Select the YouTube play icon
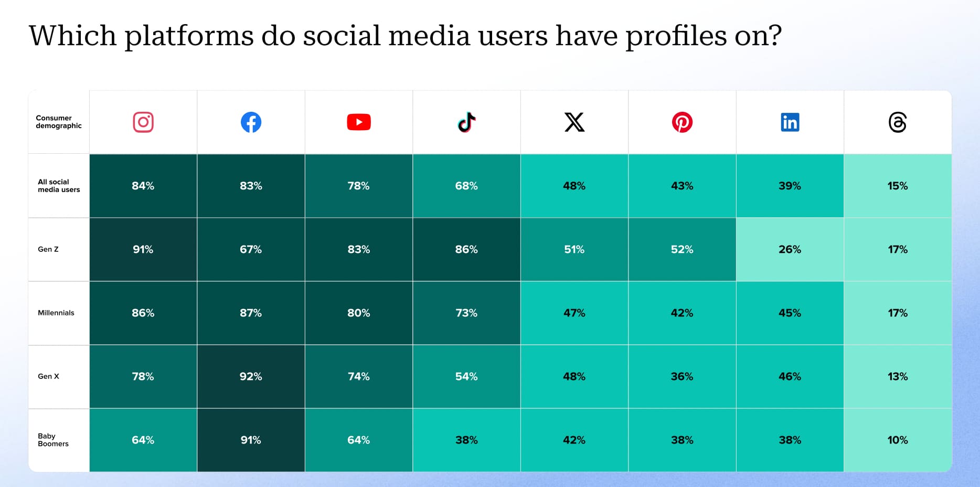980x487 pixels. [x=359, y=122]
